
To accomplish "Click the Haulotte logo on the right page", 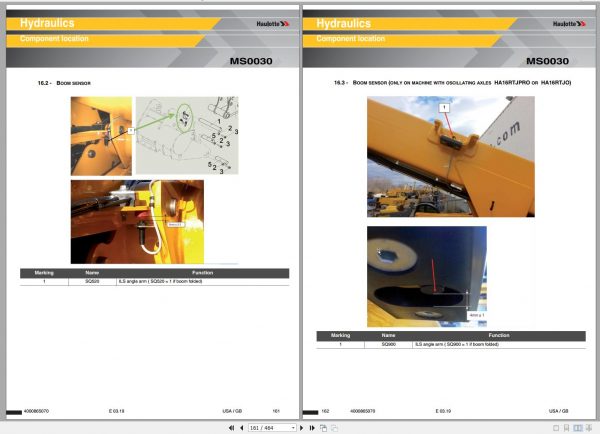I will [569, 24].
